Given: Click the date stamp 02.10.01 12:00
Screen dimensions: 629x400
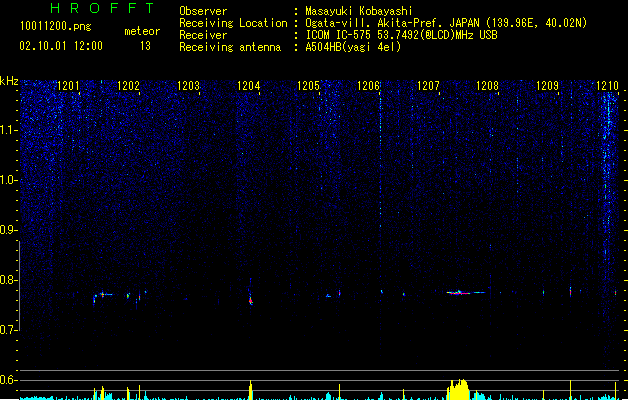Looking at the screenshot, I should 61,46.
